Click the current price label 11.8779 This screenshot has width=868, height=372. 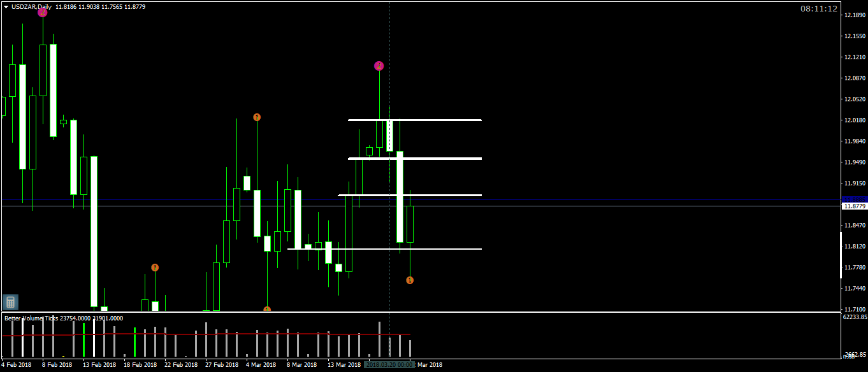tap(855, 206)
